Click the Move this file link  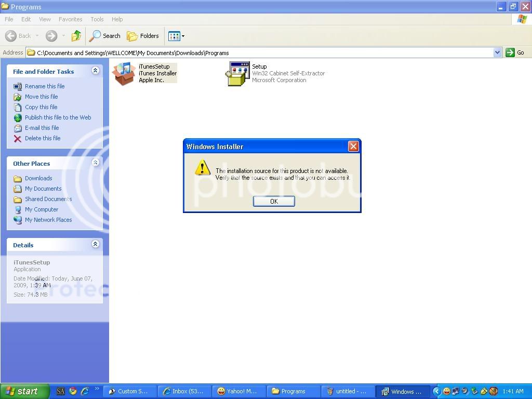(42, 97)
